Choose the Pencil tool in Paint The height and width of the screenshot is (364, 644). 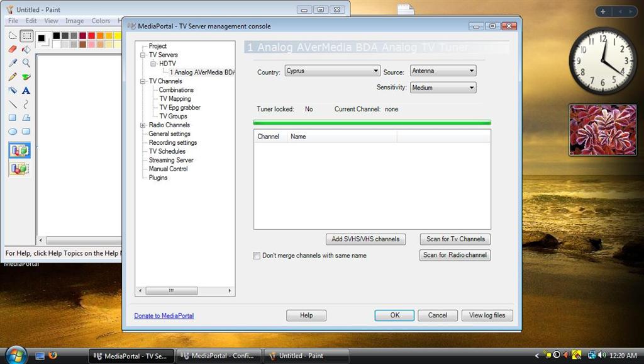coord(13,76)
